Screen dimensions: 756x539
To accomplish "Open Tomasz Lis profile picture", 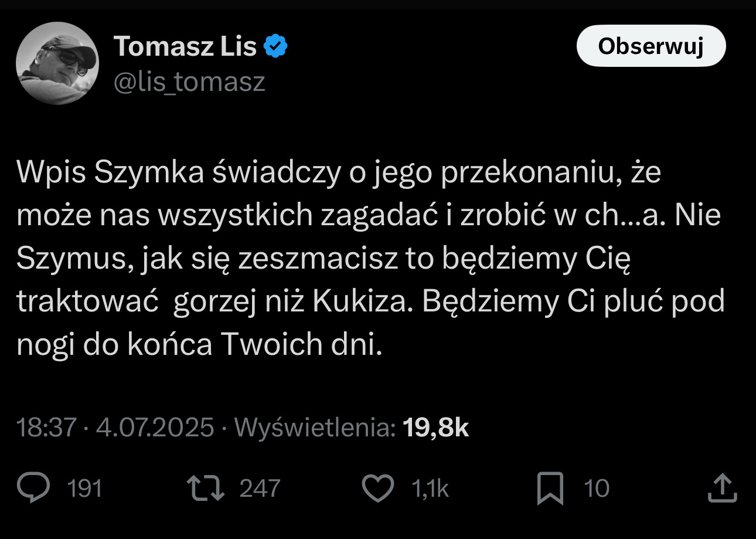I will [x=57, y=63].
